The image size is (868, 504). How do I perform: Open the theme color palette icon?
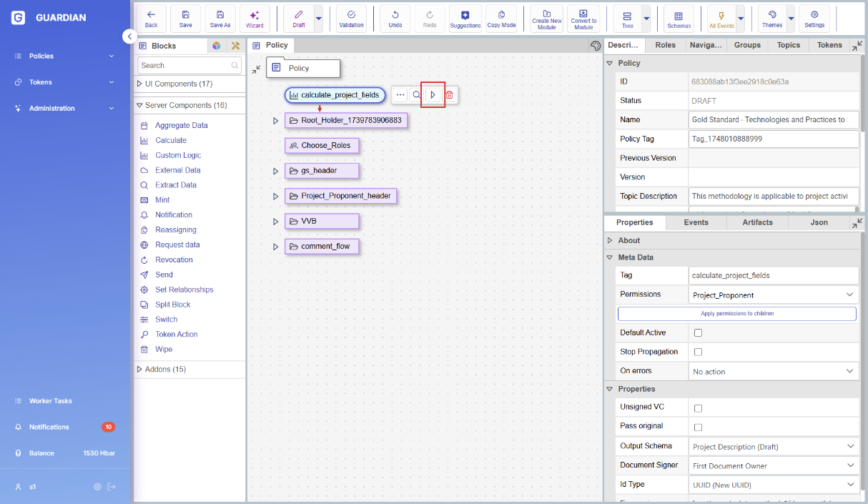(595, 46)
